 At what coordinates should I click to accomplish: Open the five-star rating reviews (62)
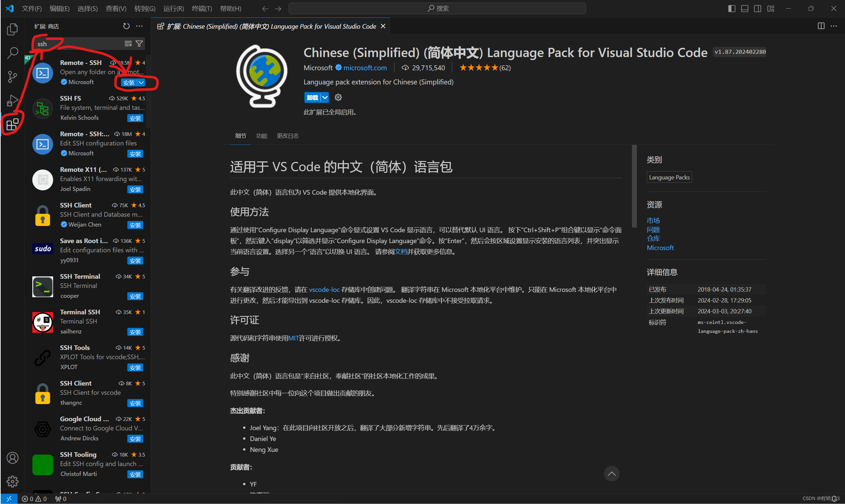click(485, 68)
